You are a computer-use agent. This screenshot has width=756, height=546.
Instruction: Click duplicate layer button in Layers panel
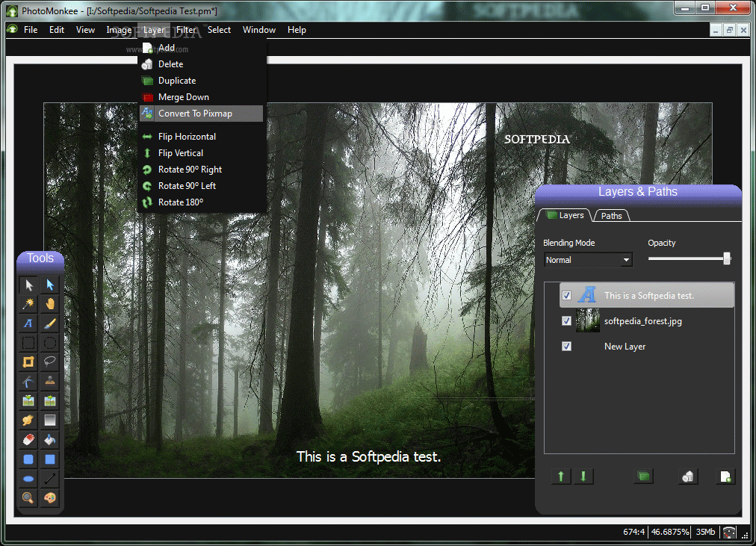pyautogui.click(x=643, y=477)
